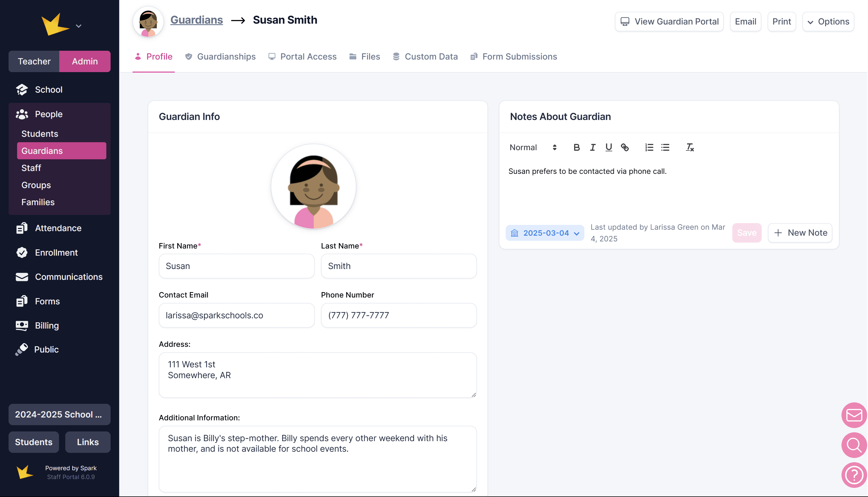Click the View Guardian Portal button
The height and width of the screenshot is (497, 868).
[669, 21]
